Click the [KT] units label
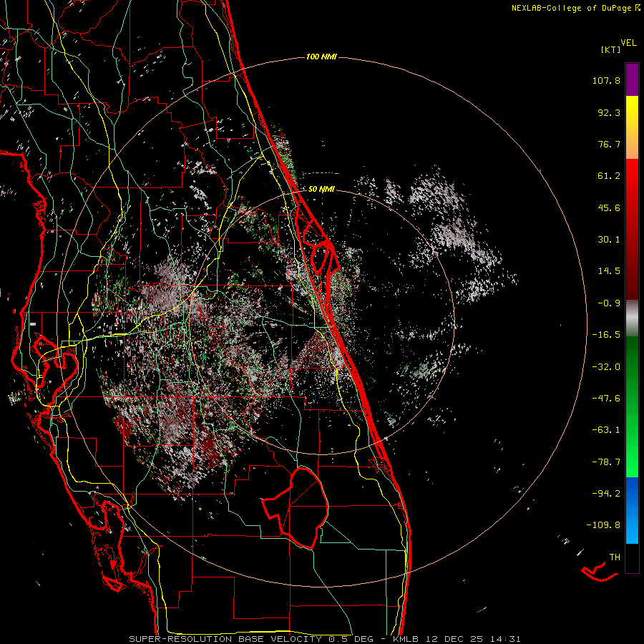This screenshot has height=644, width=644. pos(610,49)
